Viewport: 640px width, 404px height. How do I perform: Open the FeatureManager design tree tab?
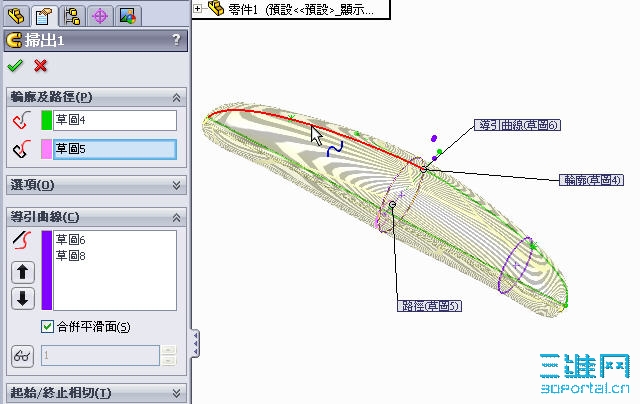(17, 16)
